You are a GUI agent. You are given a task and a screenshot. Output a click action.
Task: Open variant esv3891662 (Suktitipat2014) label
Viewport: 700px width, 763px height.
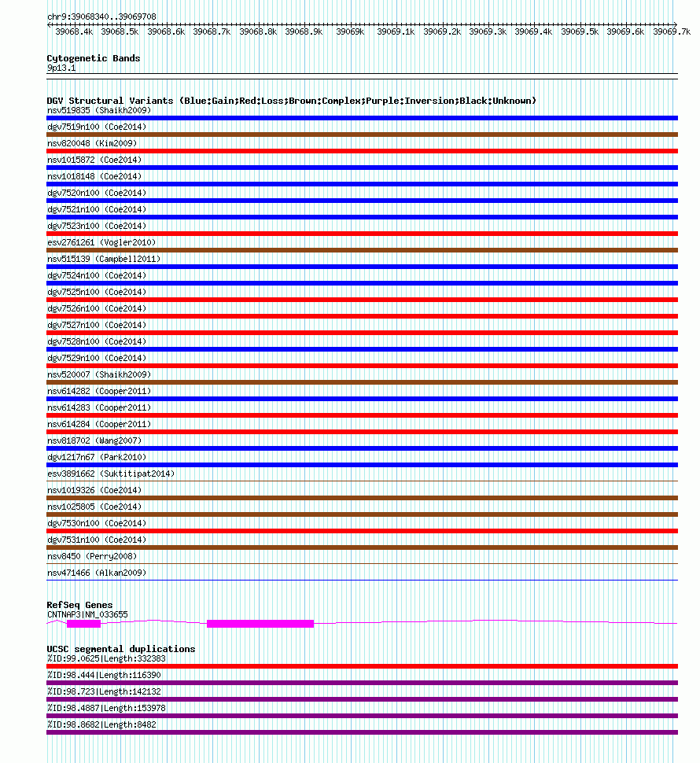[111, 474]
